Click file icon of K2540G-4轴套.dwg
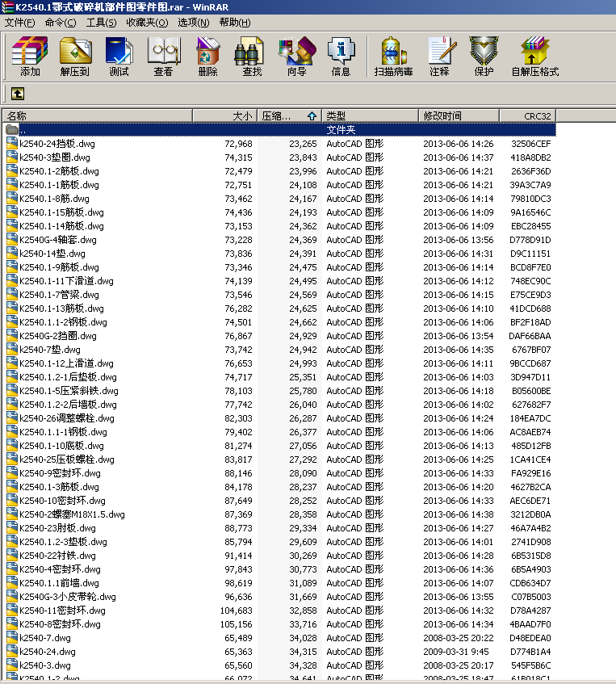The width and height of the screenshot is (616, 684). tap(12, 240)
